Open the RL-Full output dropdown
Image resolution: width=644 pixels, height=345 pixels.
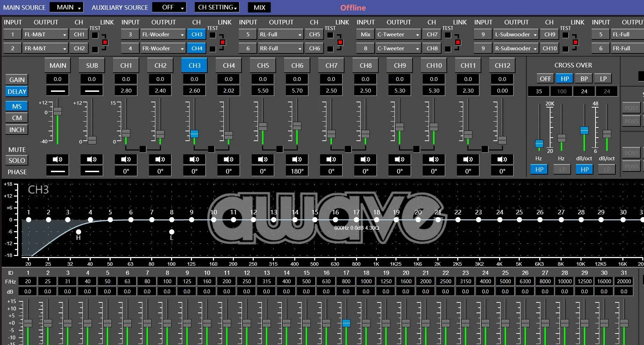[x=280, y=35]
